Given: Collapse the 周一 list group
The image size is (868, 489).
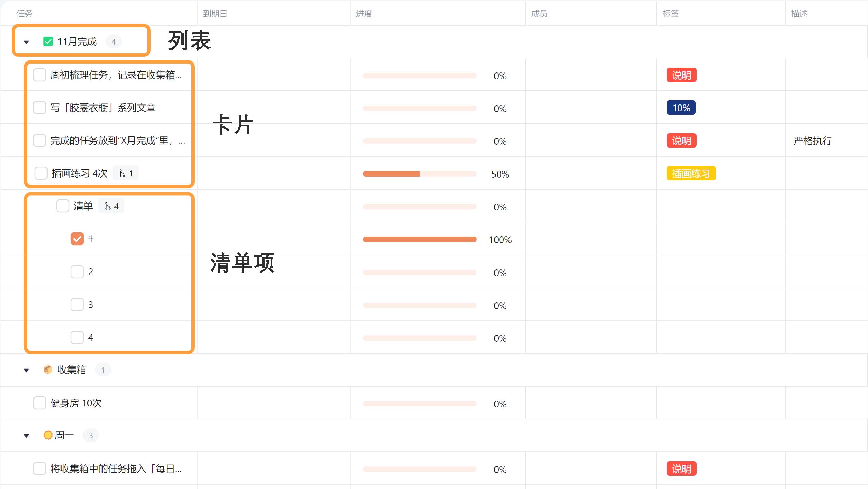Looking at the screenshot, I should [x=26, y=436].
